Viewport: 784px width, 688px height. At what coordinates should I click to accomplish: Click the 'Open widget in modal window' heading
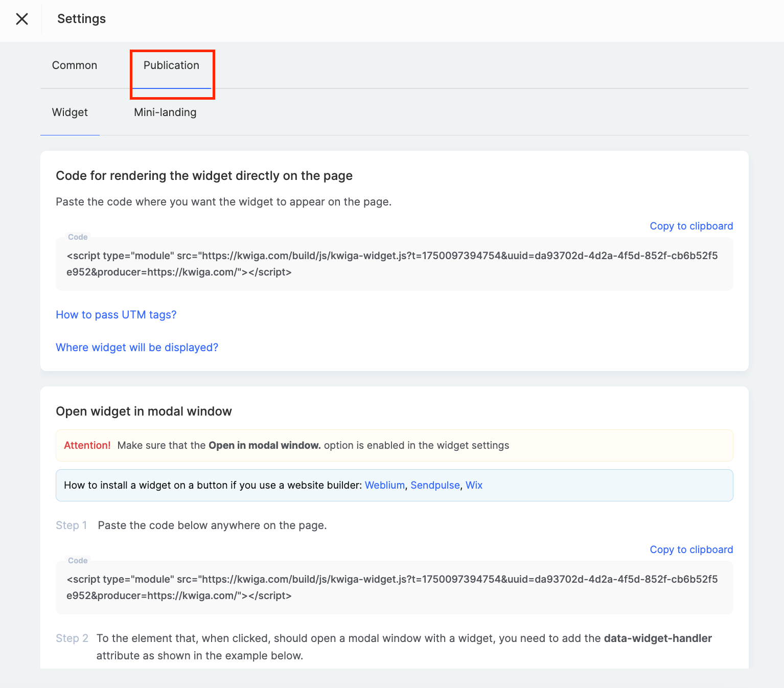(144, 411)
